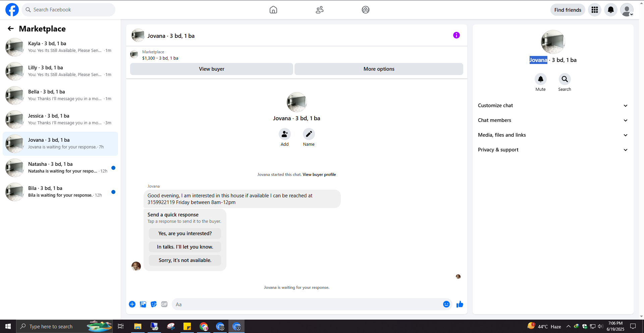This screenshot has width=644, height=333.
Task: Open File Explorer from taskbar
Action: 138,326
